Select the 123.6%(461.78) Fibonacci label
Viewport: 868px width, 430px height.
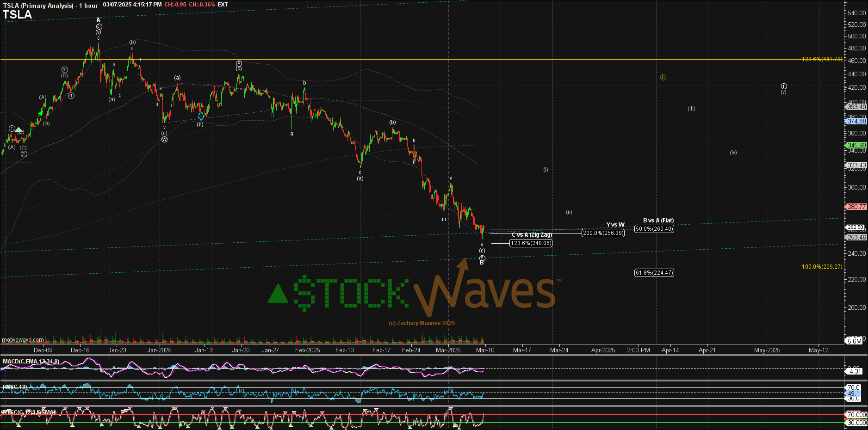pos(822,59)
